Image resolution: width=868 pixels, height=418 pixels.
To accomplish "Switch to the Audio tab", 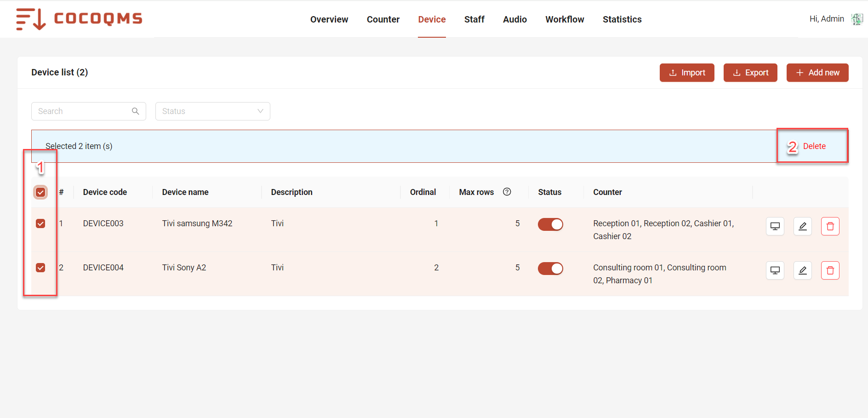I will (515, 19).
